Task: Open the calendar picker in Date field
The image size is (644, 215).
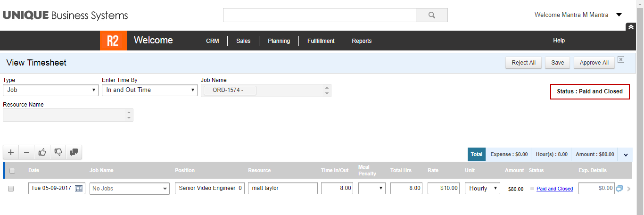Action: (x=79, y=188)
